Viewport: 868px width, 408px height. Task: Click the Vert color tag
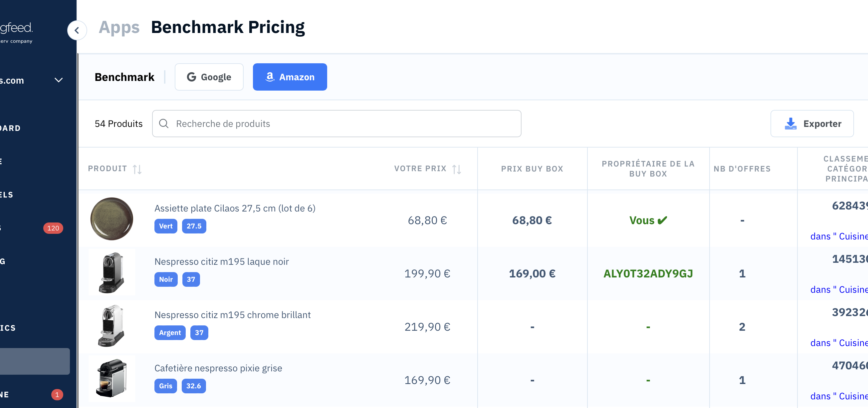166,226
